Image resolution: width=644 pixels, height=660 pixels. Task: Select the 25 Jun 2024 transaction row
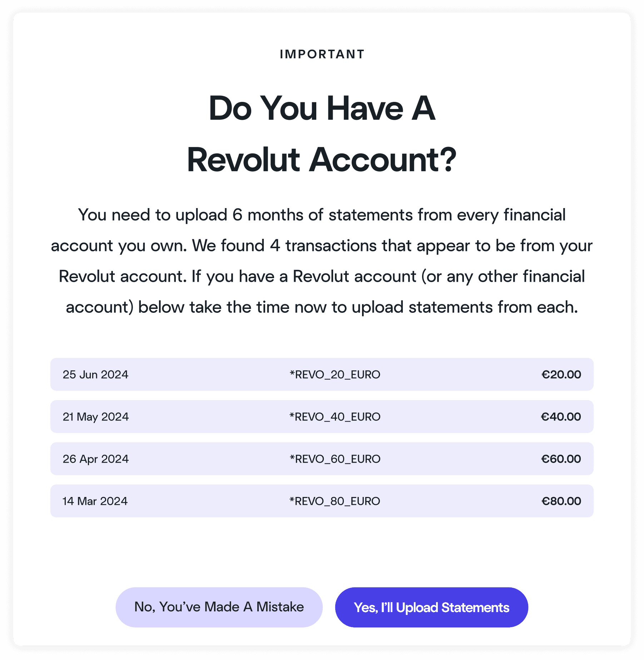pyautogui.click(x=322, y=375)
